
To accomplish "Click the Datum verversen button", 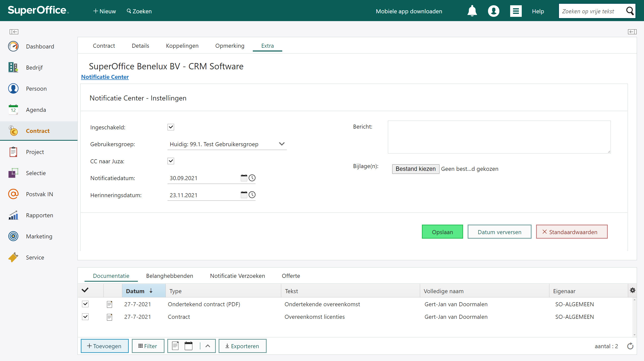I will point(499,232).
